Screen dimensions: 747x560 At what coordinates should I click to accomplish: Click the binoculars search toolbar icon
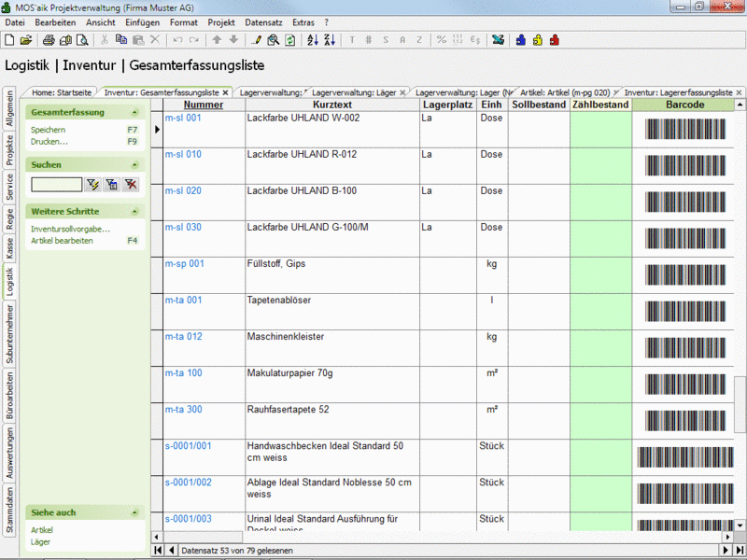click(x=273, y=40)
